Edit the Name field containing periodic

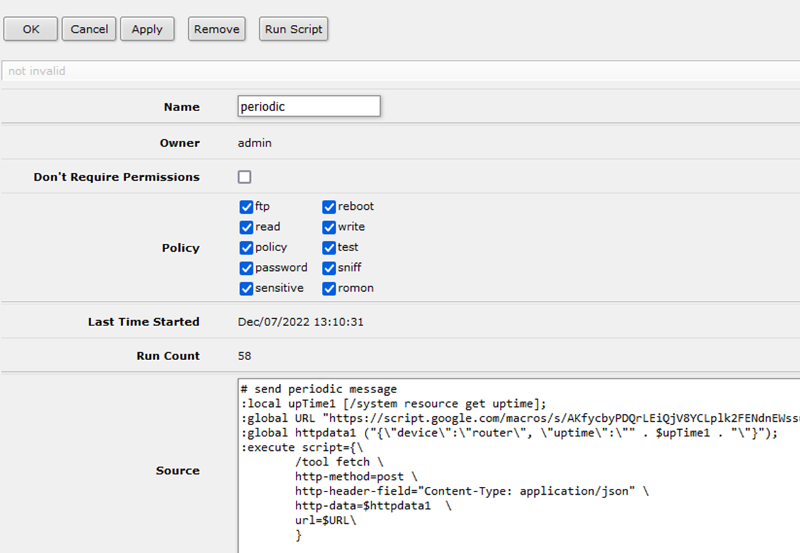(309, 107)
